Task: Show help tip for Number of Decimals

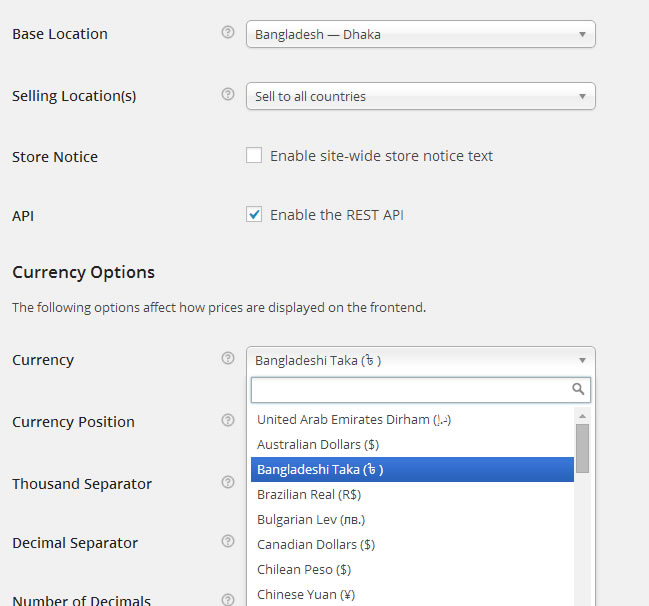Action: pos(228,599)
